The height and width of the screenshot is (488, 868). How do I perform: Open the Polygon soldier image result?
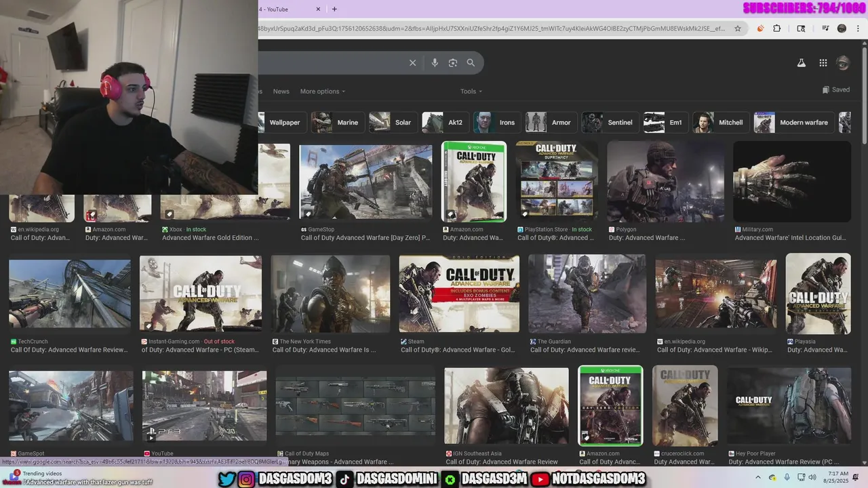[665, 181]
